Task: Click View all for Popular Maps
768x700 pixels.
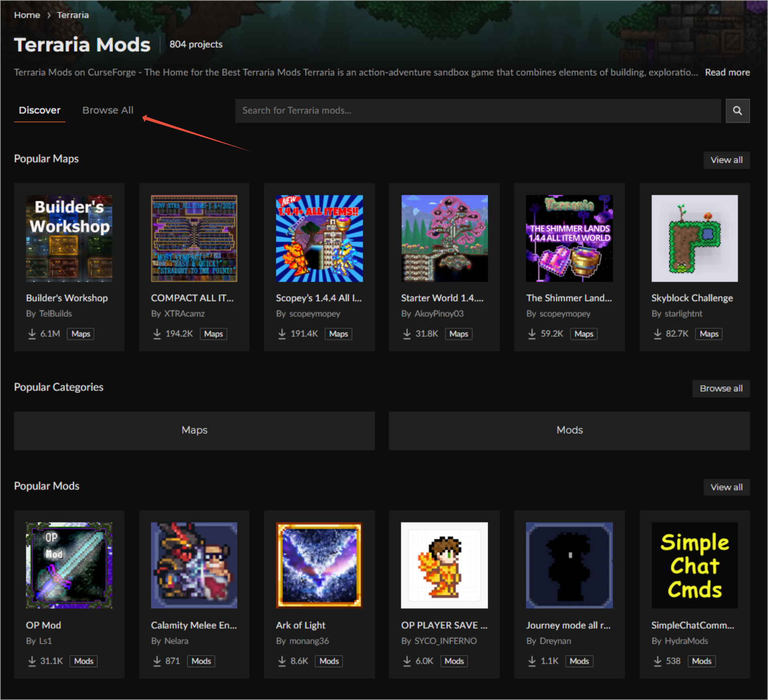Action: pyautogui.click(x=726, y=160)
